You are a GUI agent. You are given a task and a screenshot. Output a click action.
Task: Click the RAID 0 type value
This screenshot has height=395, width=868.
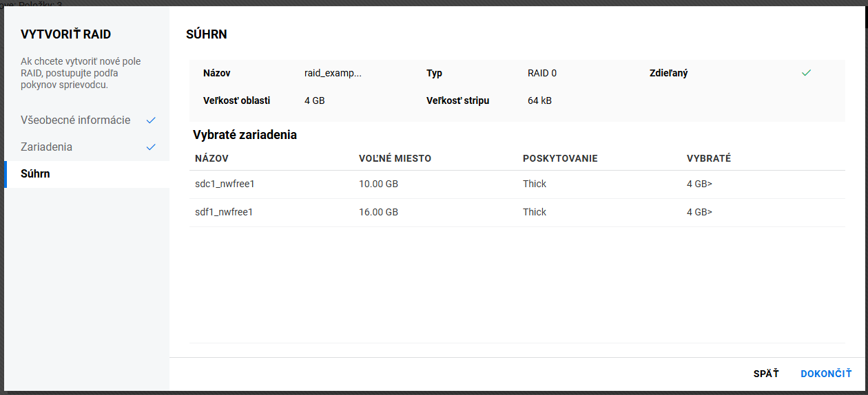coord(541,74)
